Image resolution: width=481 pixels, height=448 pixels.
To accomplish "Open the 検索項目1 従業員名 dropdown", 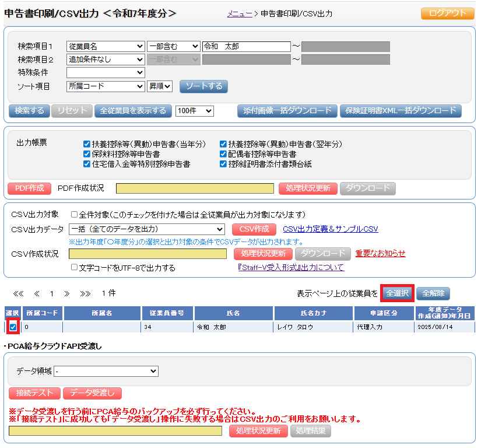I will point(106,47).
